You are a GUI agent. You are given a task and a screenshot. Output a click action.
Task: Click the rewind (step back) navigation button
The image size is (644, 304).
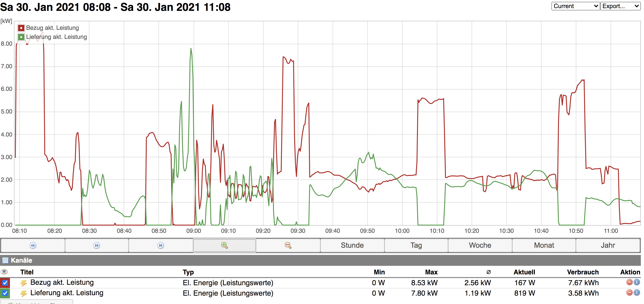tap(33, 245)
